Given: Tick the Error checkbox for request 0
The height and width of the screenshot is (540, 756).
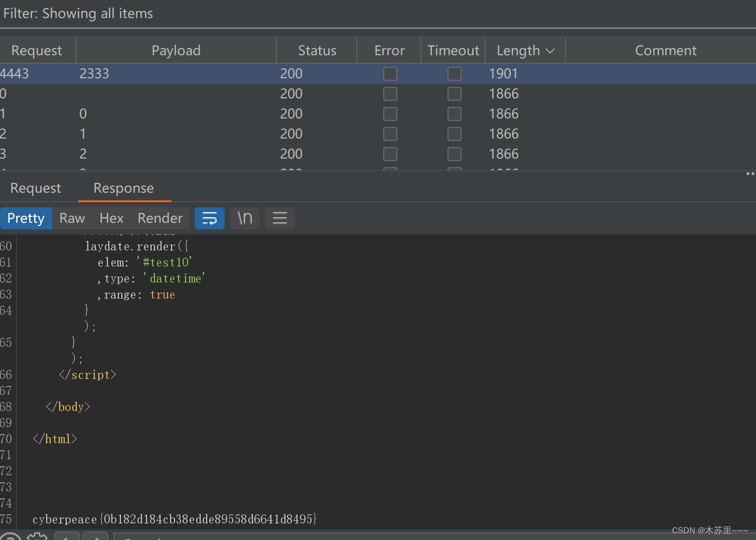Looking at the screenshot, I should click(390, 94).
